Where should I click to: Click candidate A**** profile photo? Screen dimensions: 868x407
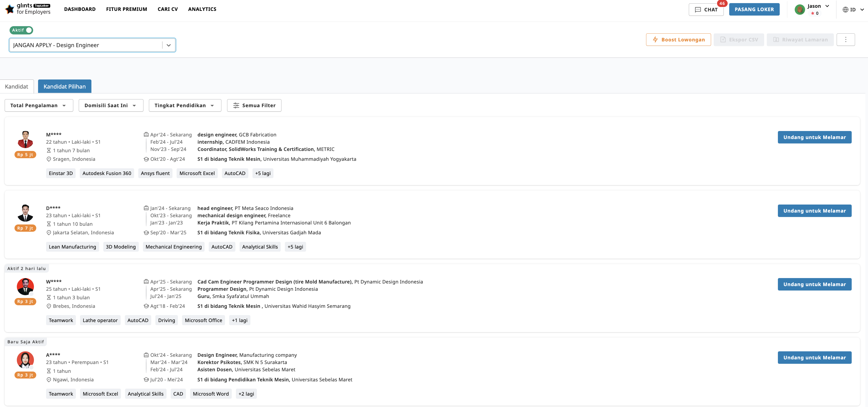(x=25, y=360)
